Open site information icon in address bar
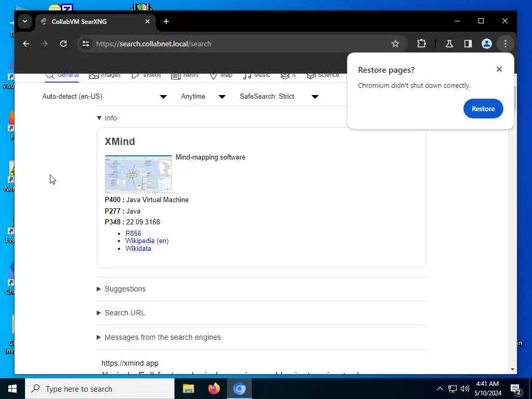 pyautogui.click(x=86, y=44)
